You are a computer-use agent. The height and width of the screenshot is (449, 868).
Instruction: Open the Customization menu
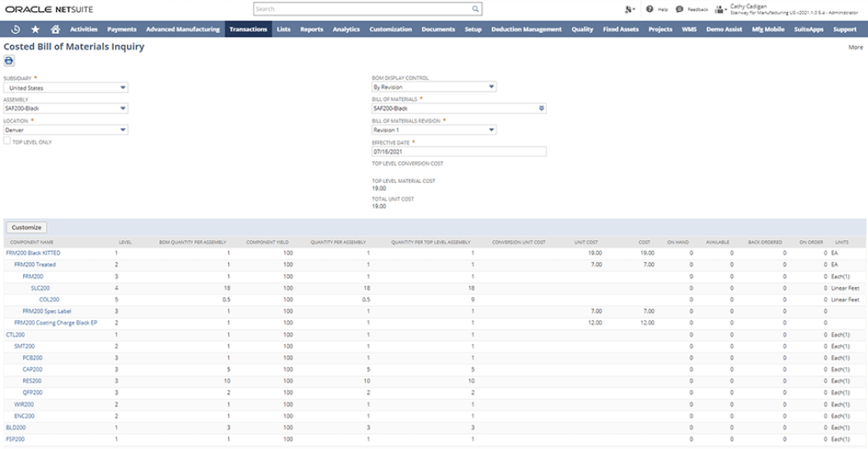(391, 29)
